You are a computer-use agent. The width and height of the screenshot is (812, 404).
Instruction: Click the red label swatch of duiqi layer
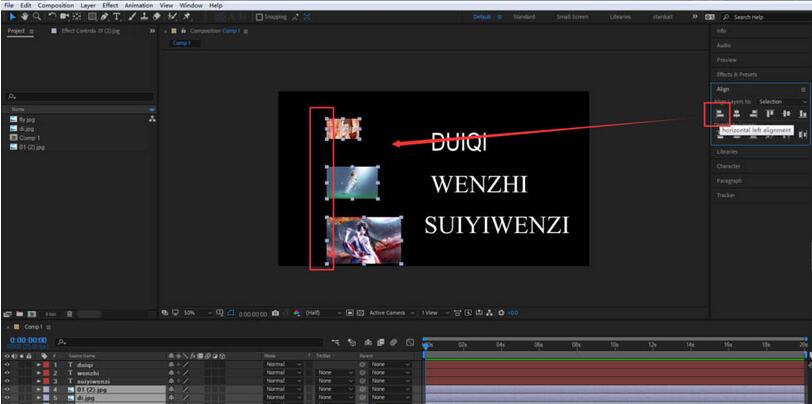click(x=46, y=365)
